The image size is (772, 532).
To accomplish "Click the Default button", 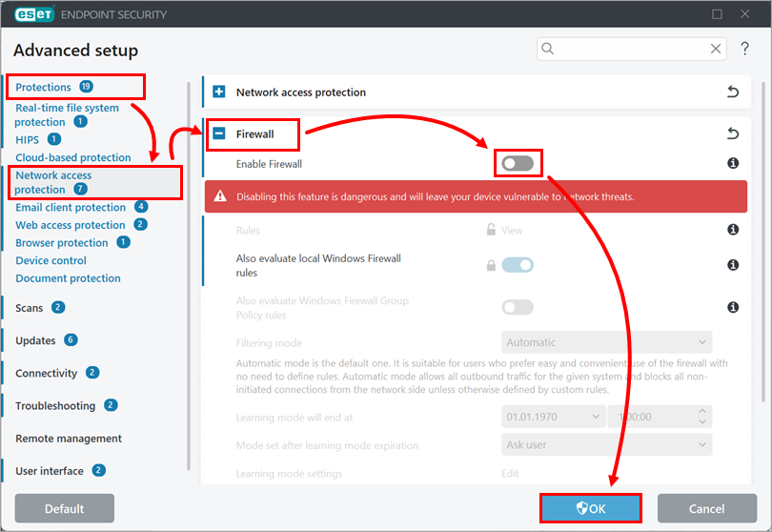I will point(65,508).
